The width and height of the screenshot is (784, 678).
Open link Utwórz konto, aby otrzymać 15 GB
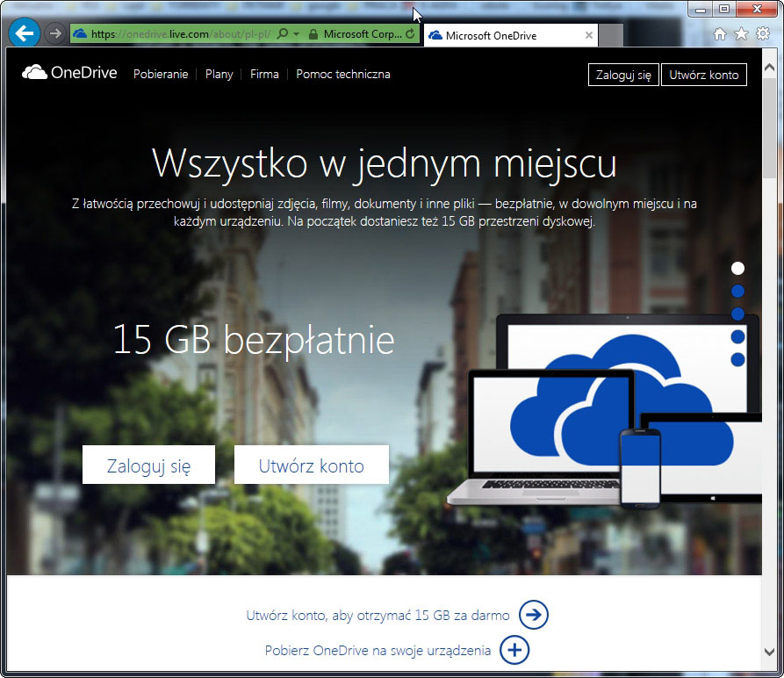coord(378,615)
